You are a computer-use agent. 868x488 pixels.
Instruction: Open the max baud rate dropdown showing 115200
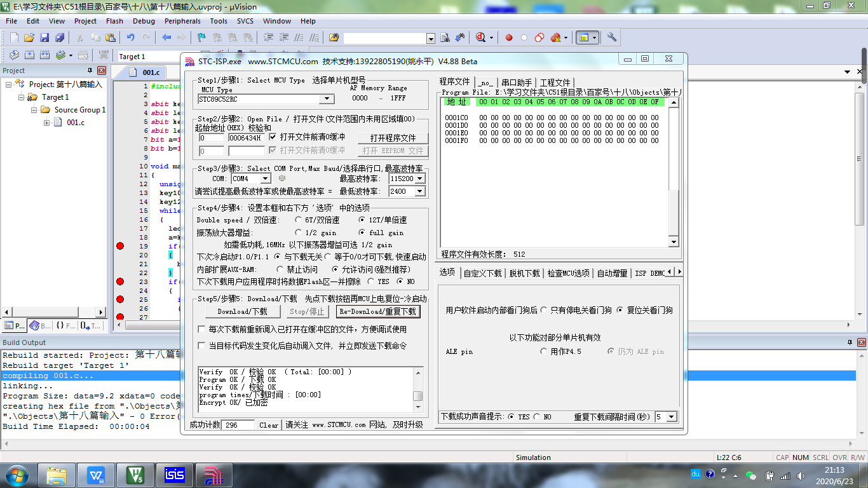tap(419, 179)
